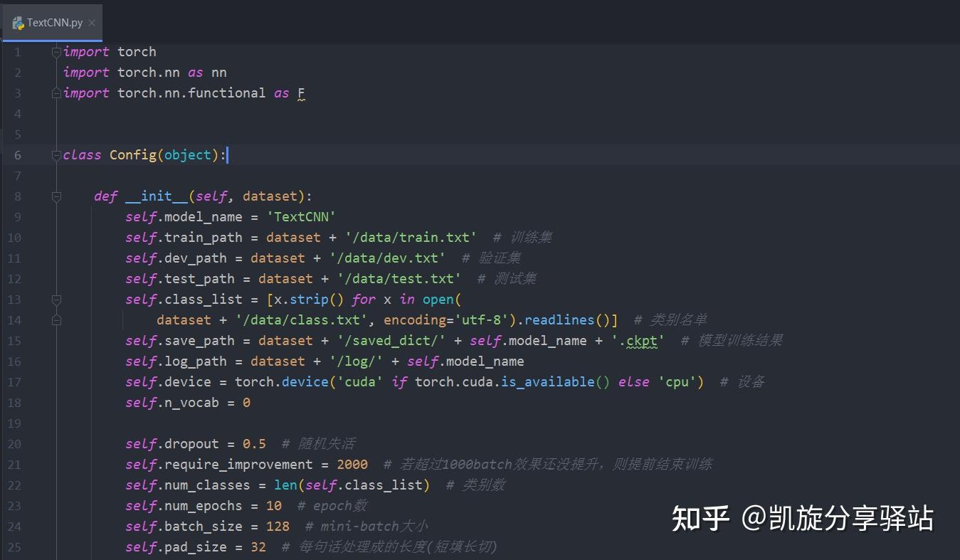Viewport: 960px width, 560px height.
Task: Click the red-underlined F on line 3
Action: coord(300,93)
